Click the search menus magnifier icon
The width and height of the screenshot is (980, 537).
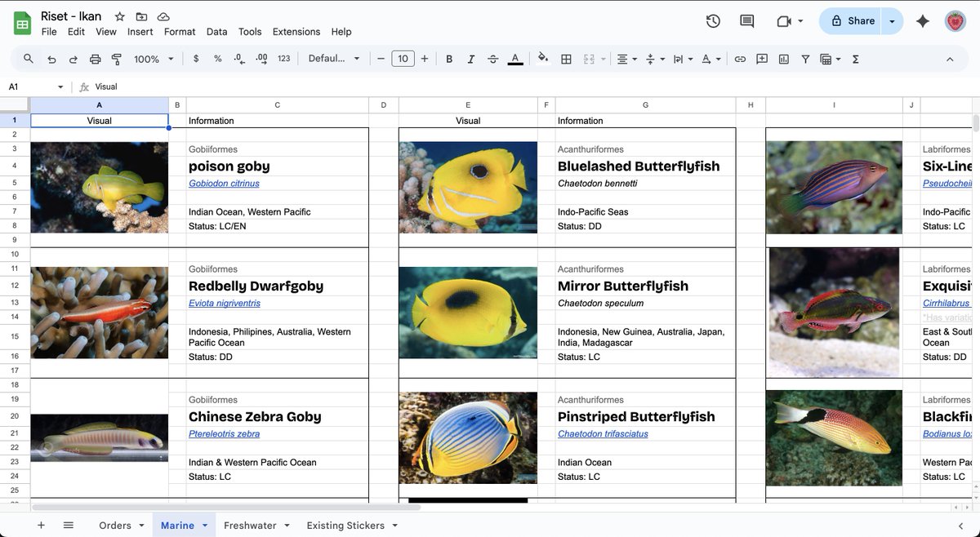(29, 59)
